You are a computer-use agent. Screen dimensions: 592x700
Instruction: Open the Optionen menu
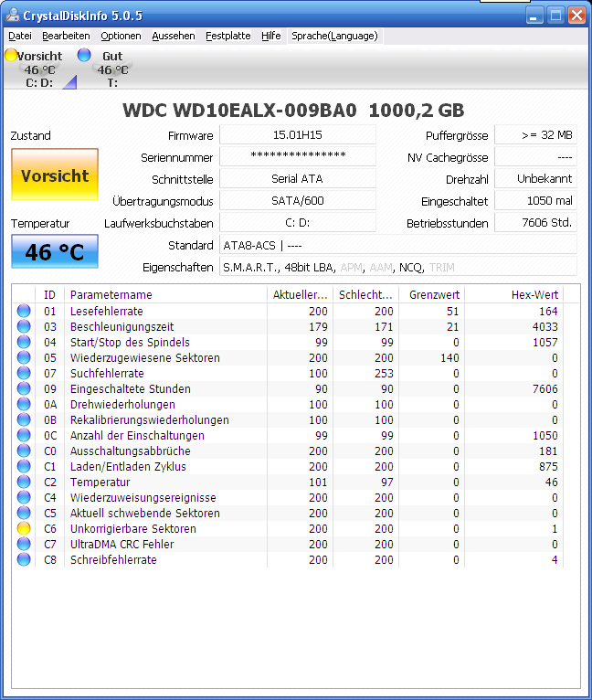[x=121, y=36]
